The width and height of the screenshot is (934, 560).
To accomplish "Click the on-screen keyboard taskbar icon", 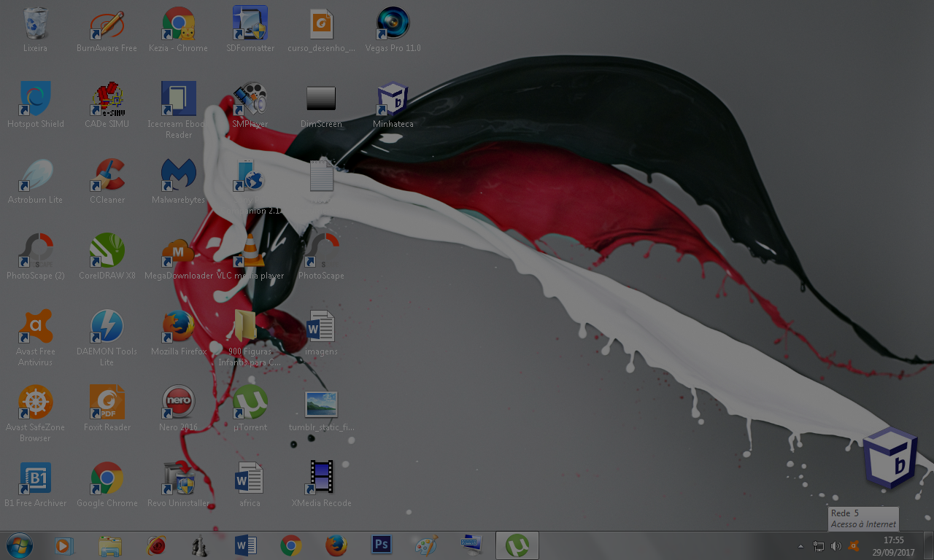I will click(472, 545).
